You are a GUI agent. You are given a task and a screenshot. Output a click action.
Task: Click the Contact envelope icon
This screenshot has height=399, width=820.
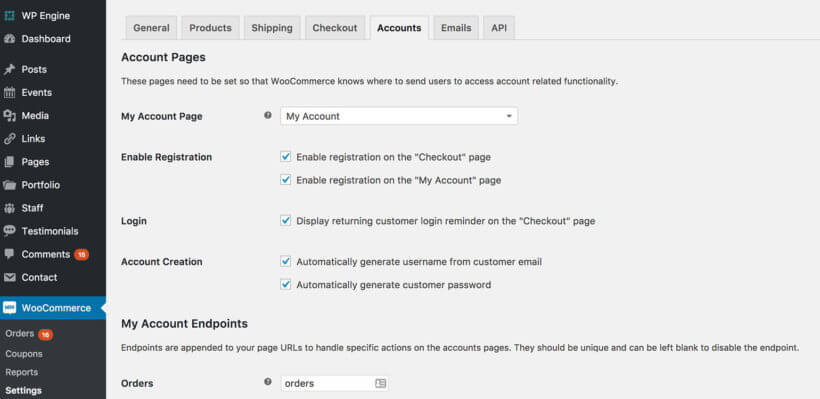9,277
